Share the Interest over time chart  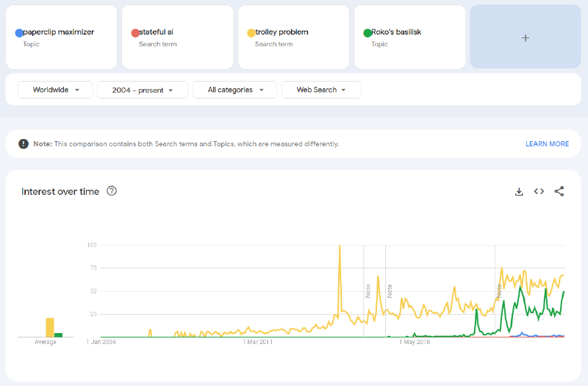coord(559,191)
